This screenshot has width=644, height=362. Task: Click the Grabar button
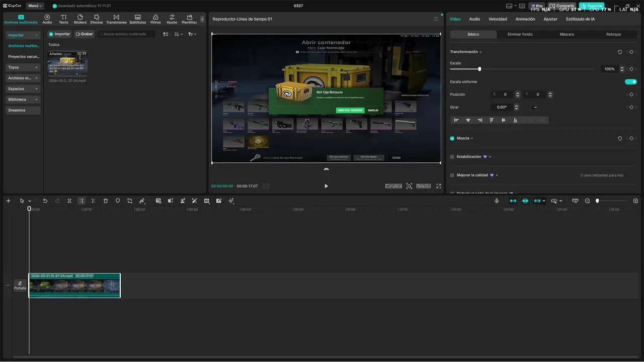point(85,34)
